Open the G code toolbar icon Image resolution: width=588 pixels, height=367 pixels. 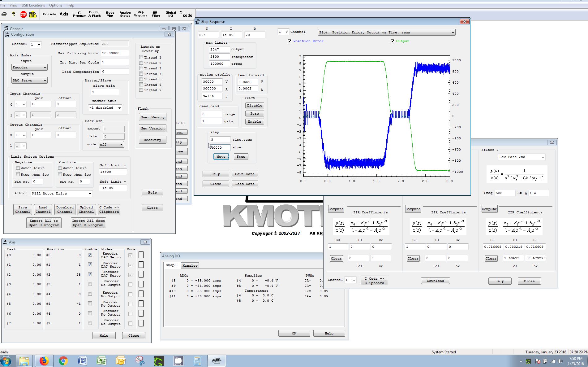(186, 14)
